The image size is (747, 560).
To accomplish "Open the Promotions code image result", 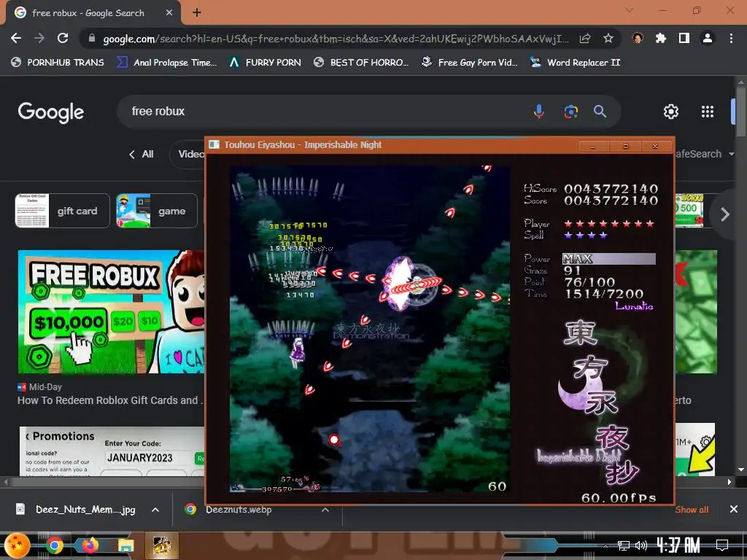I will 112,451.
